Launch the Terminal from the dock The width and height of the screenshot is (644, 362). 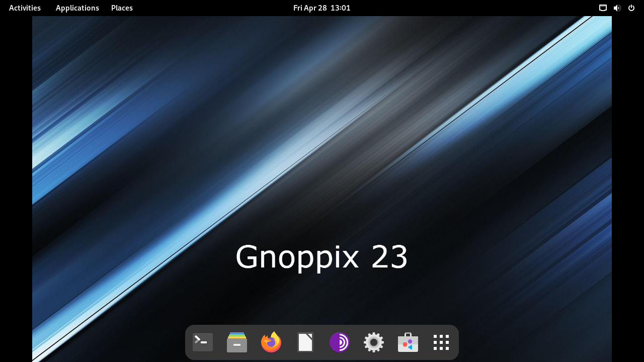203,342
